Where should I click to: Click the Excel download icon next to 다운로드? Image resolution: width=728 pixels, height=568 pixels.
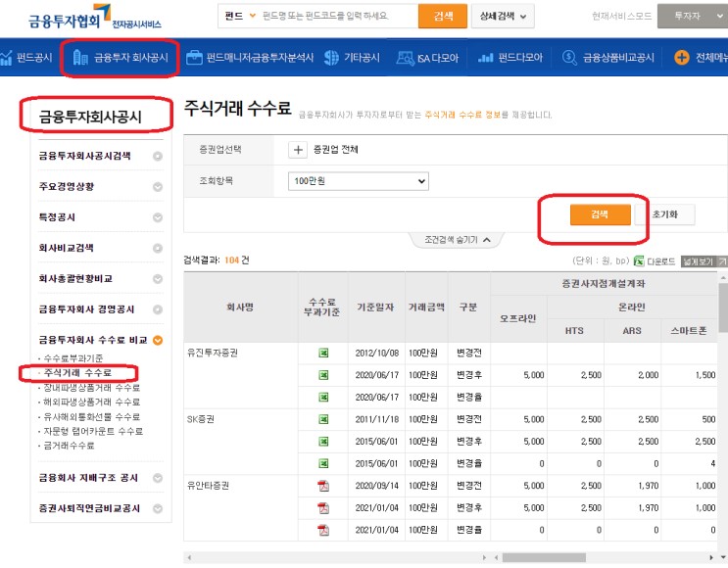click(639, 261)
